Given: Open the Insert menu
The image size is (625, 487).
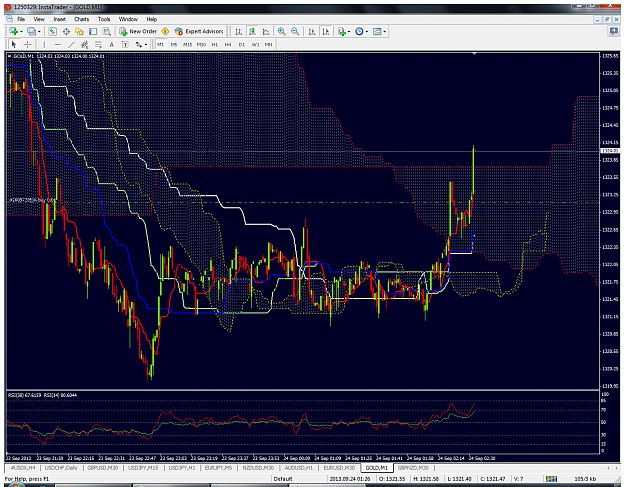Looking at the screenshot, I should coord(60,19).
